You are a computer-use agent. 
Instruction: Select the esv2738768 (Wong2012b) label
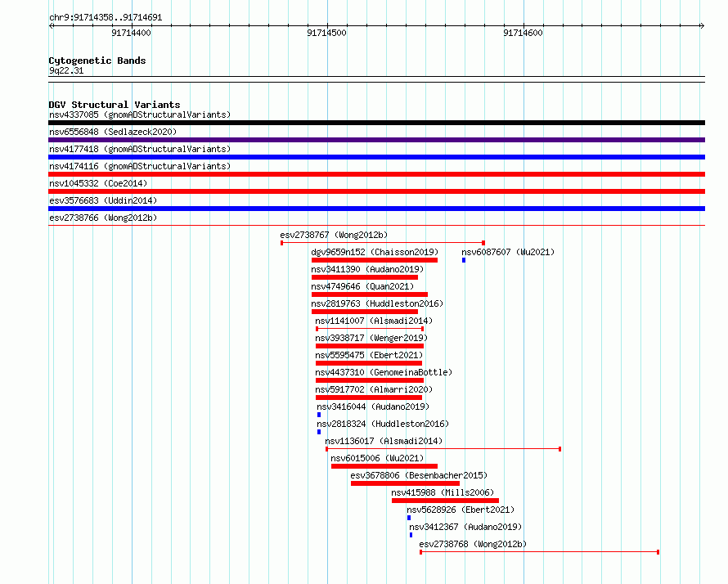pos(473,544)
